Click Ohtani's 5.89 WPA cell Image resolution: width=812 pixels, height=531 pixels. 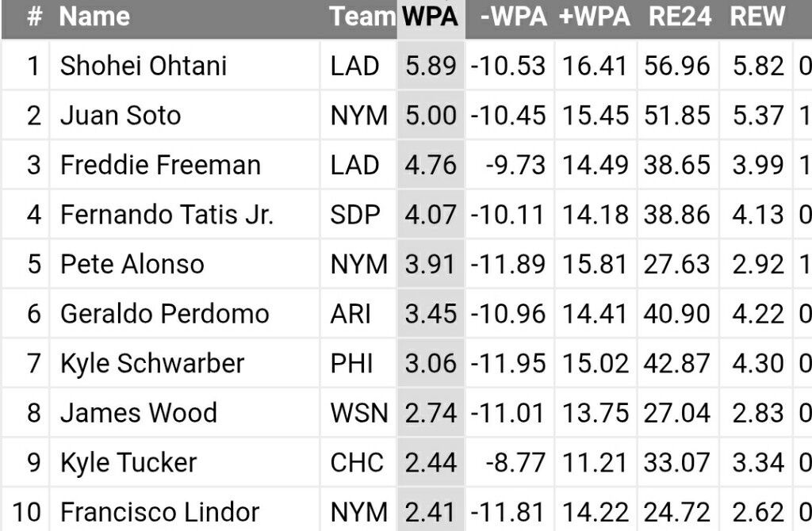click(x=431, y=66)
